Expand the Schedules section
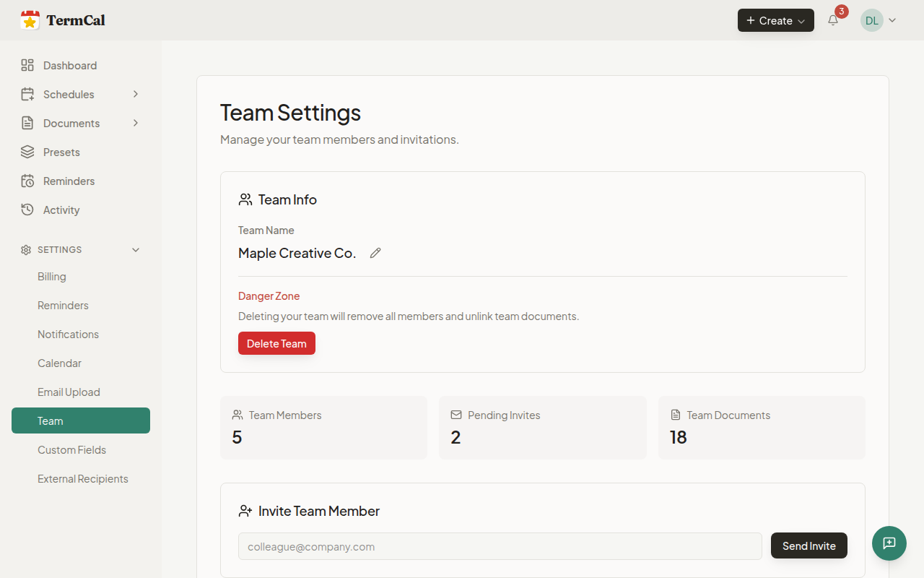Viewport: 924px width, 578px height. tap(136, 94)
